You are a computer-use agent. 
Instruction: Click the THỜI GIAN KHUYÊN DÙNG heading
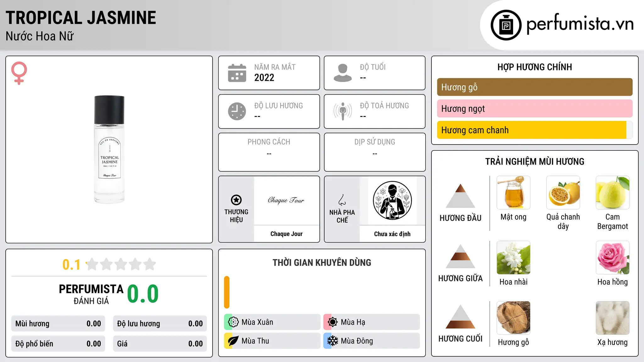pyautogui.click(x=322, y=262)
